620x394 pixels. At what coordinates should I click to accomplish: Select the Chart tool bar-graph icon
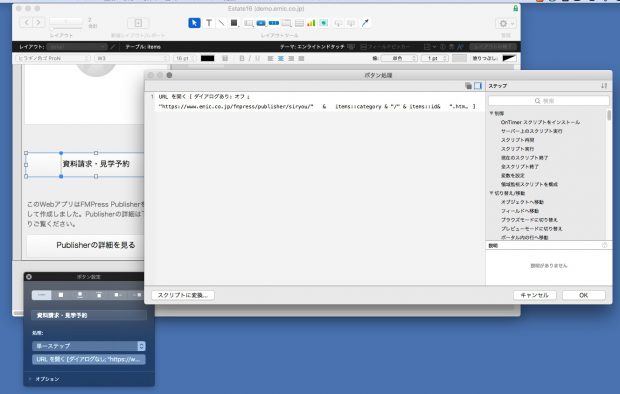(x=311, y=23)
